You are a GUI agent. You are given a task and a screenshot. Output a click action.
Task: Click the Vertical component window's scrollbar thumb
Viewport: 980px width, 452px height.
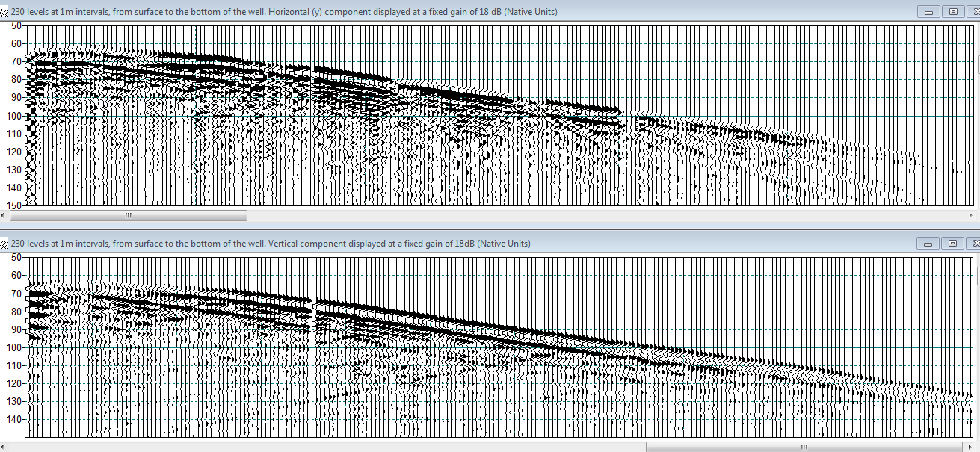804,447
